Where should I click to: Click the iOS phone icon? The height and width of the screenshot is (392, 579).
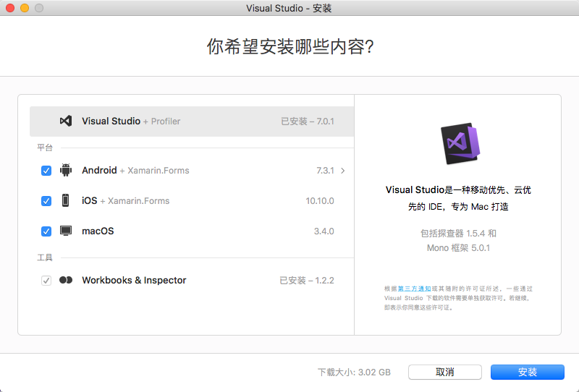point(65,200)
